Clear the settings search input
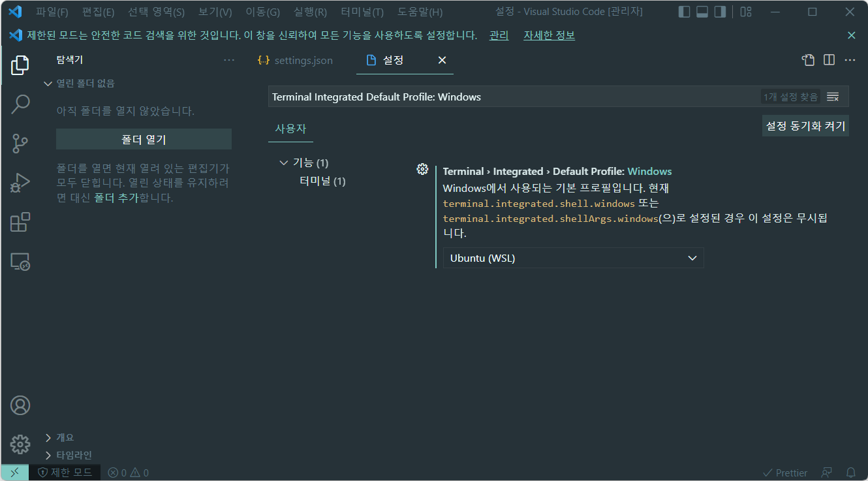868x481 pixels. click(x=833, y=97)
